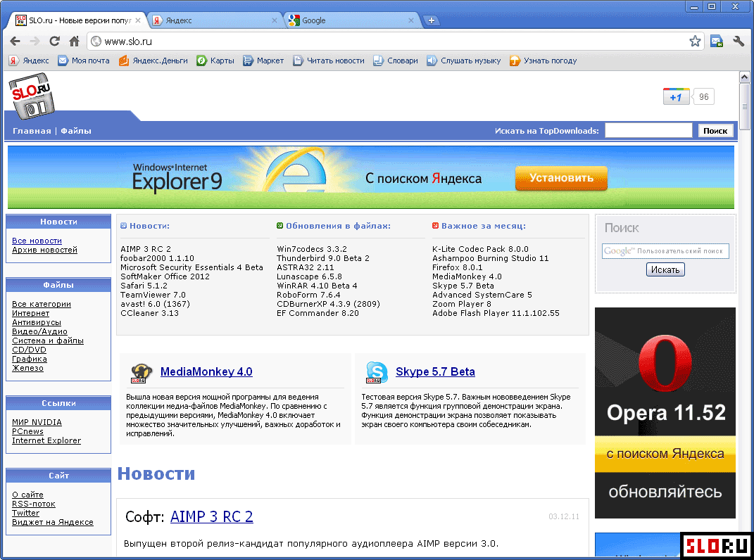Click the MediaMonkey program icon
Viewport: 754px width, 560px height.
pos(142,373)
